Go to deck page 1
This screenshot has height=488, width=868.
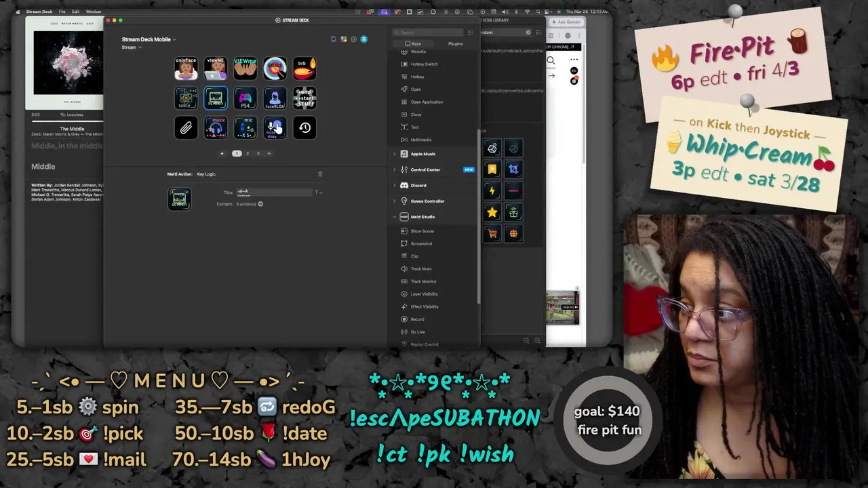click(x=237, y=153)
